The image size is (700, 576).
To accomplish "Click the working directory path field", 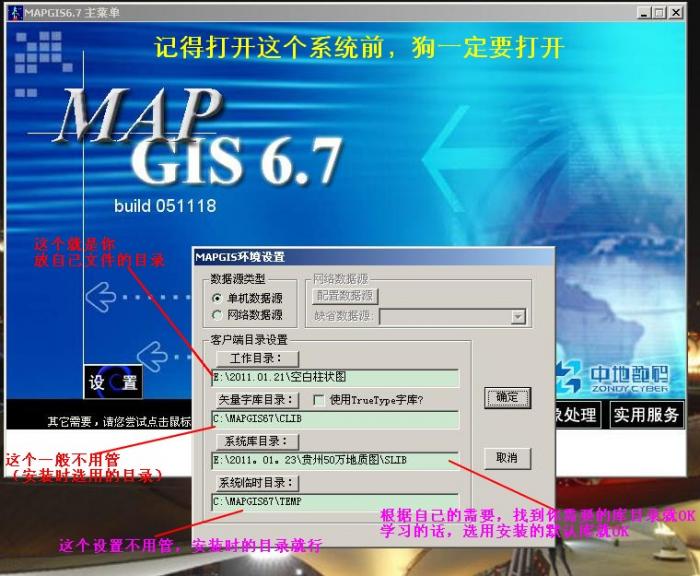I will point(335,378).
